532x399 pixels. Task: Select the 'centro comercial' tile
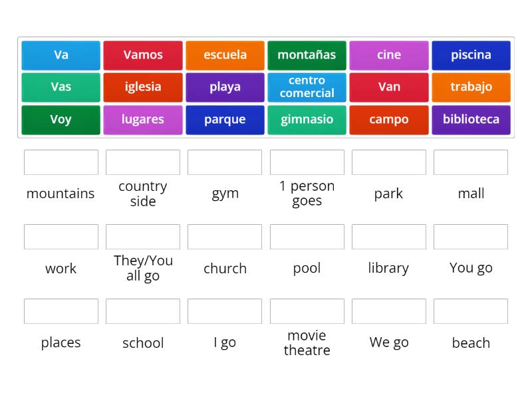[x=307, y=87]
